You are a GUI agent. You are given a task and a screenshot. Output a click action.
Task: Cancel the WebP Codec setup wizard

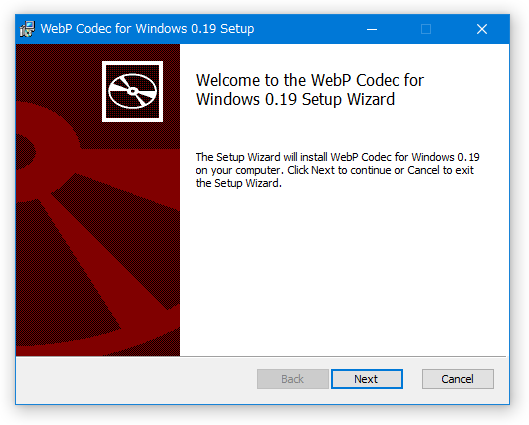coord(457,379)
